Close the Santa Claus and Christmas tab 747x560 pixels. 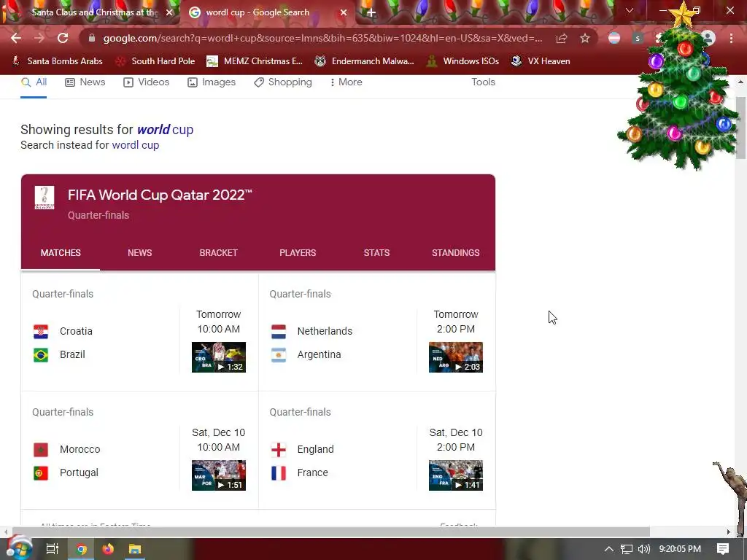(x=169, y=12)
